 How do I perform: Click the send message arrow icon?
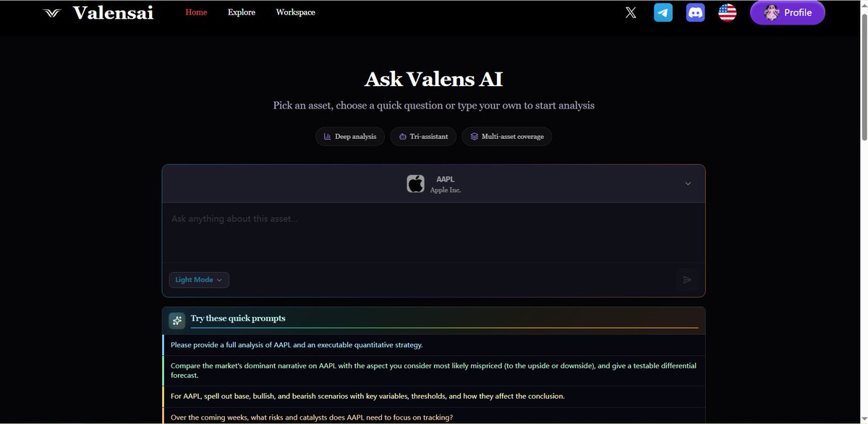[687, 280]
